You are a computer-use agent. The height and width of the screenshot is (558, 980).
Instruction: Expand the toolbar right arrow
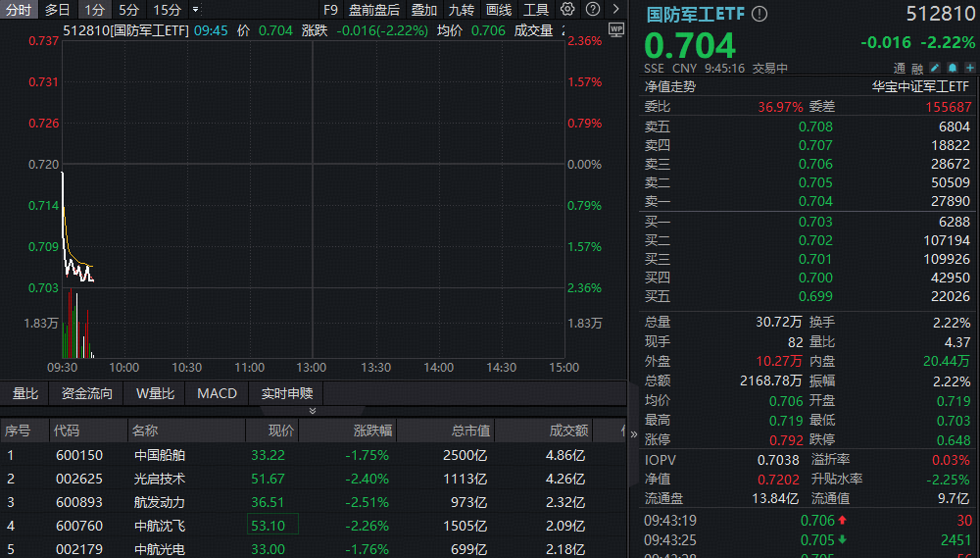point(614,10)
